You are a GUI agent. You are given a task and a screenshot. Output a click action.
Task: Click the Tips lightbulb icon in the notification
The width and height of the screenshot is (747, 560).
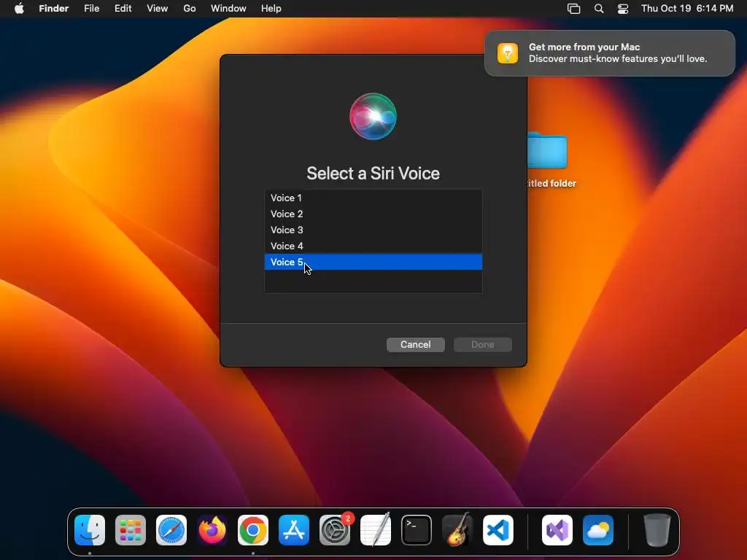click(x=508, y=52)
